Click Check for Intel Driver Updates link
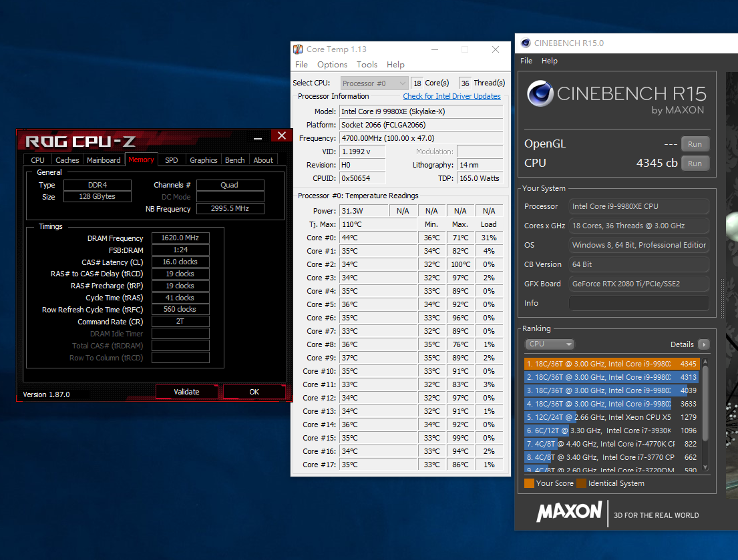Viewport: 738px width, 560px height. click(x=452, y=96)
